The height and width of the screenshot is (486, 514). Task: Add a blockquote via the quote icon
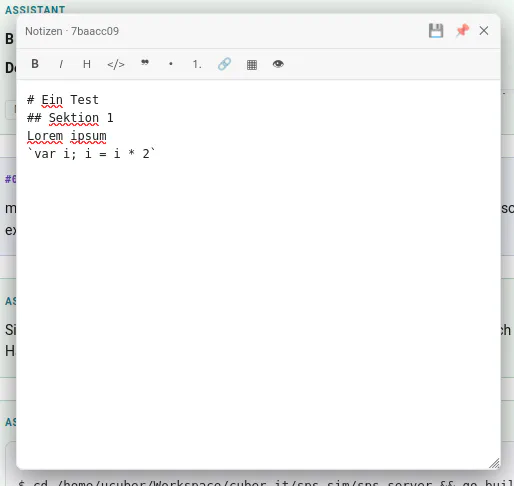pos(145,64)
